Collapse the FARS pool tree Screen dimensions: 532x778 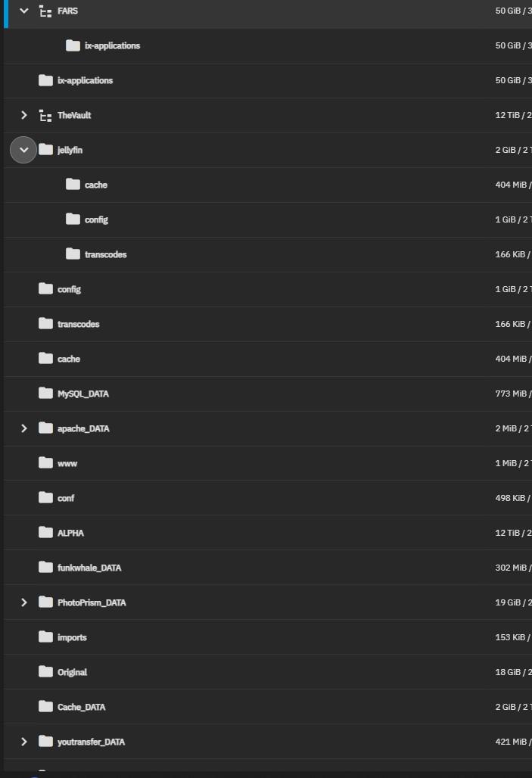pos(23,11)
